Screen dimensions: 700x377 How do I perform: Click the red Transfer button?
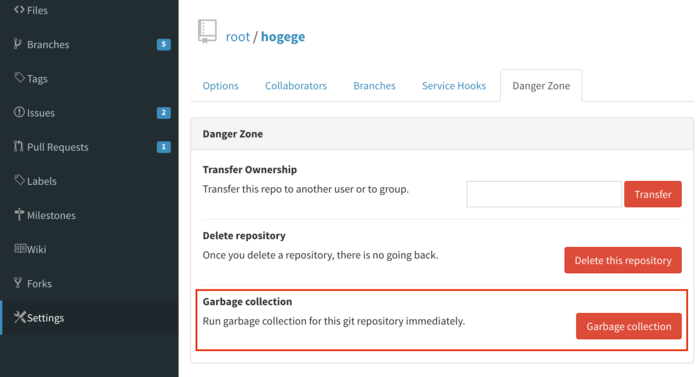653,194
